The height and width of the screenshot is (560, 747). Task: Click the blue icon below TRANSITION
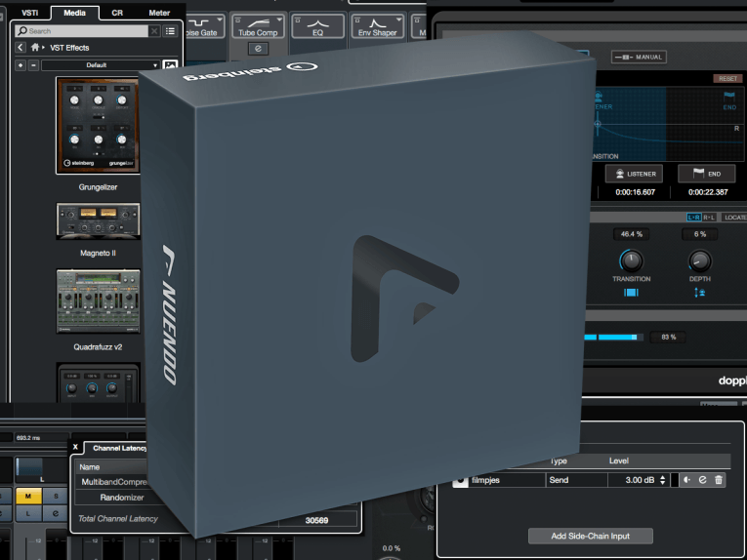click(631, 293)
